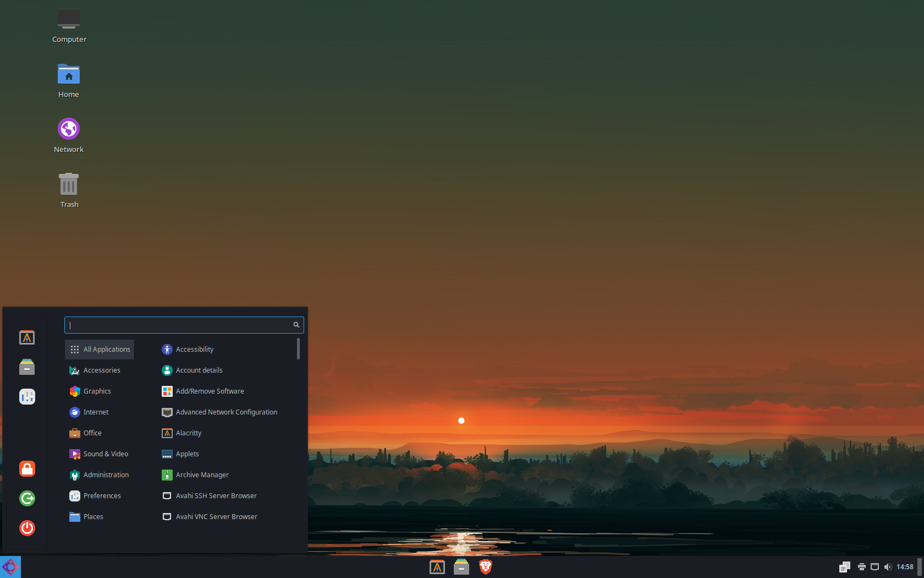This screenshot has width=924, height=578.
Task: Select the Administration category
Action: pos(100,475)
